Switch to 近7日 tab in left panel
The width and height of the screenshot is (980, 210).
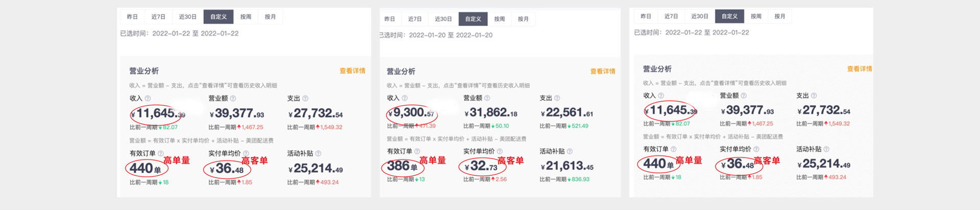coord(158,17)
